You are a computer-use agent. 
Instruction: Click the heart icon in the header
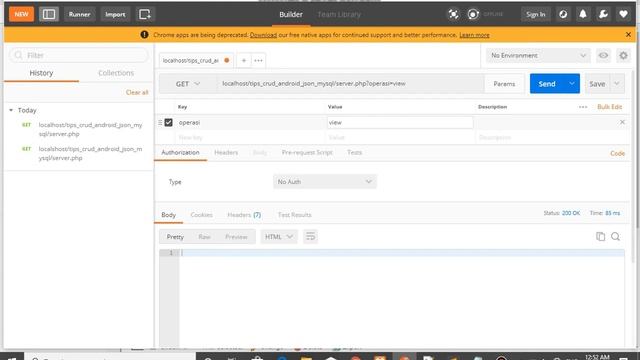pyautogui.click(x=623, y=14)
